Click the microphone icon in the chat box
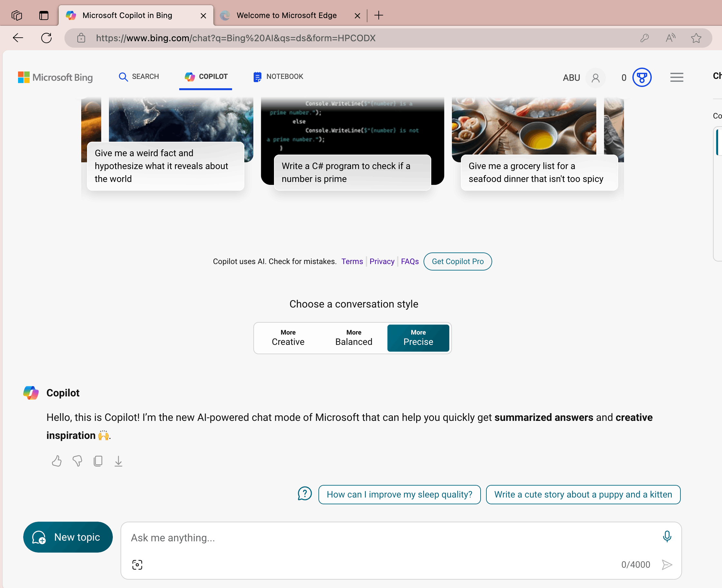The width and height of the screenshot is (722, 588). point(667,536)
